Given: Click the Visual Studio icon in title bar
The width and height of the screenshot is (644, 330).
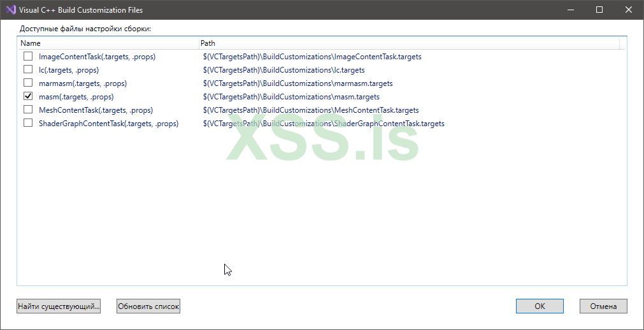Looking at the screenshot, I should click(11, 10).
